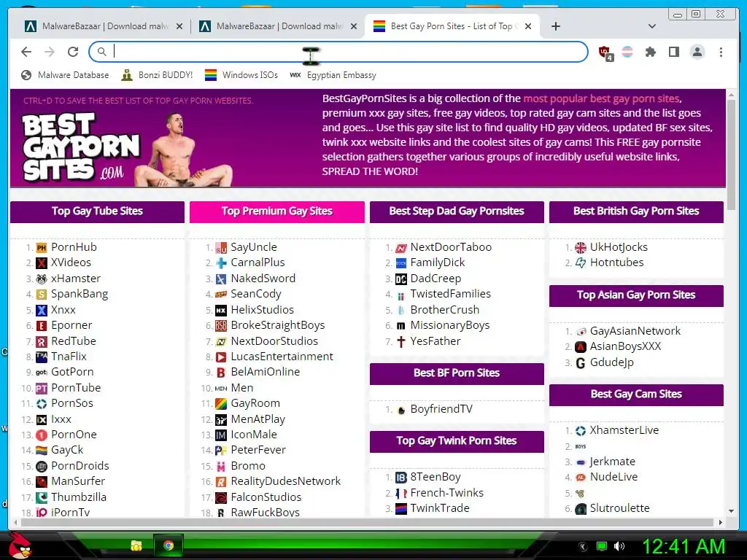Image resolution: width=747 pixels, height=560 pixels.
Task: Open the Best Gay Cam Sites heading
Action: point(636,394)
